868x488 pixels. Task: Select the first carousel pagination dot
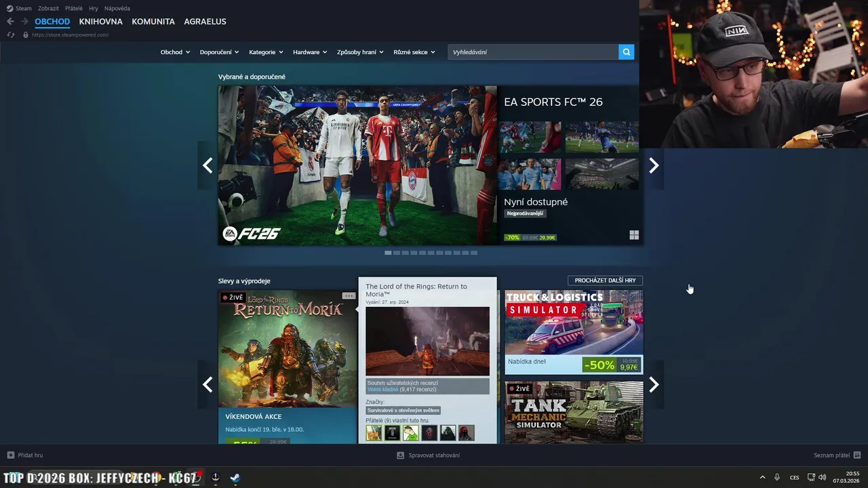[388, 253]
